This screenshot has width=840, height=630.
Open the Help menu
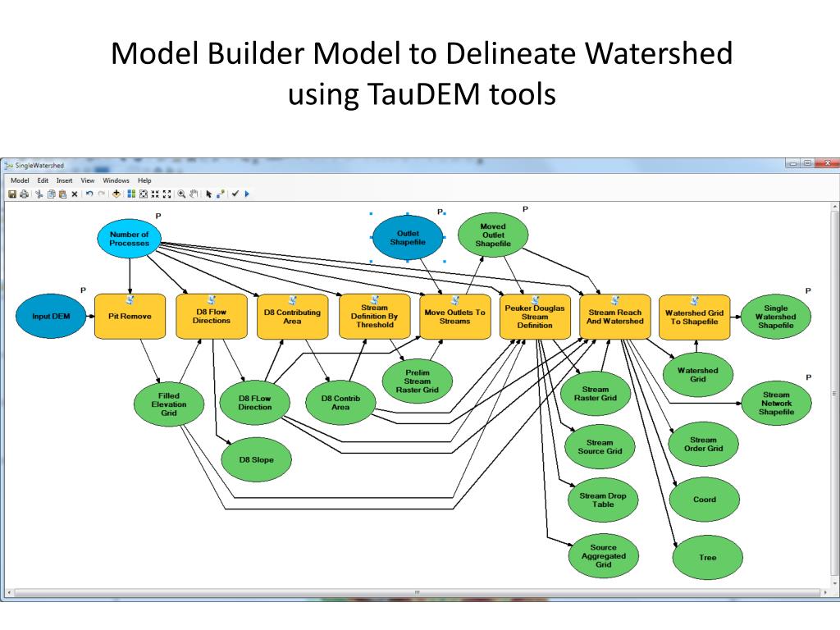[x=144, y=180]
